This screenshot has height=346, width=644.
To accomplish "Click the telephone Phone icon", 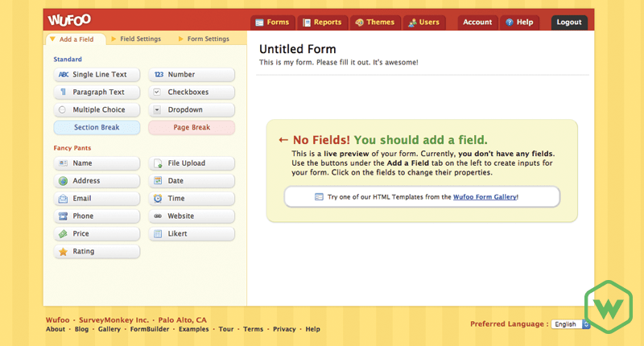I will pos(63,216).
